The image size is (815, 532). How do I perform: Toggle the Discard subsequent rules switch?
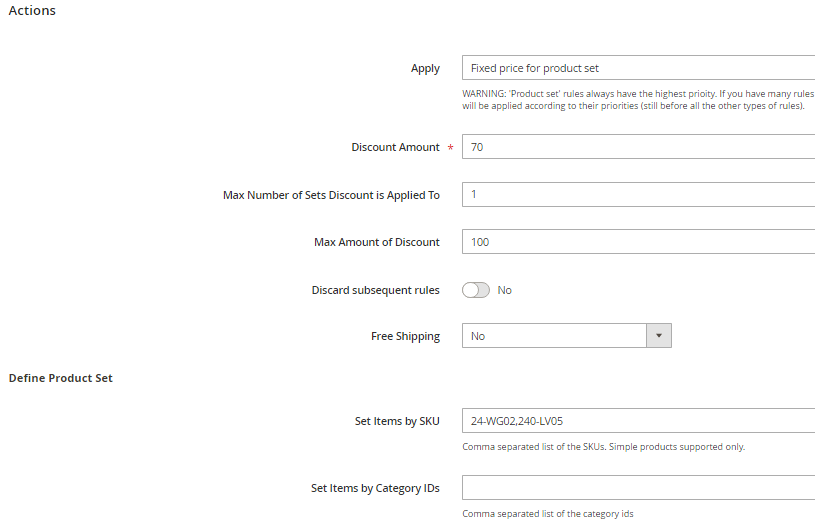476,290
